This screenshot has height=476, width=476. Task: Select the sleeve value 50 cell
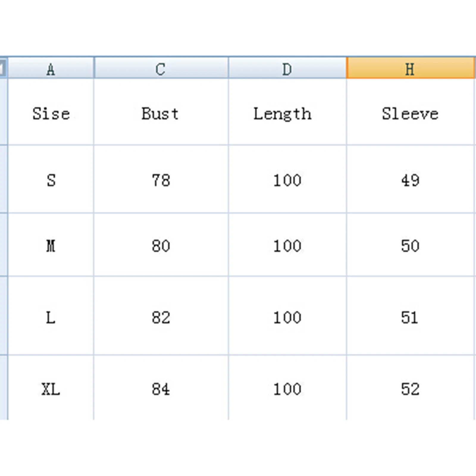pyautogui.click(x=410, y=246)
